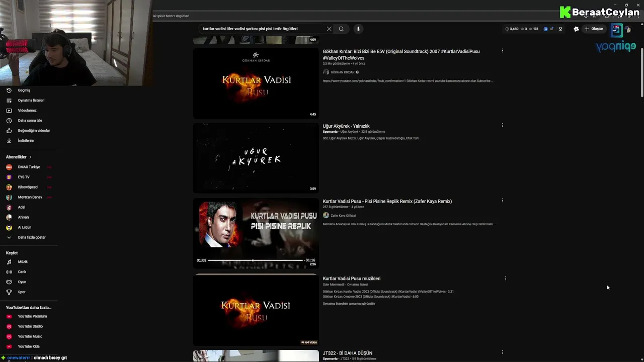Open more options for Gökhan Kırdar video
This screenshot has width=644, height=362.
click(502, 51)
